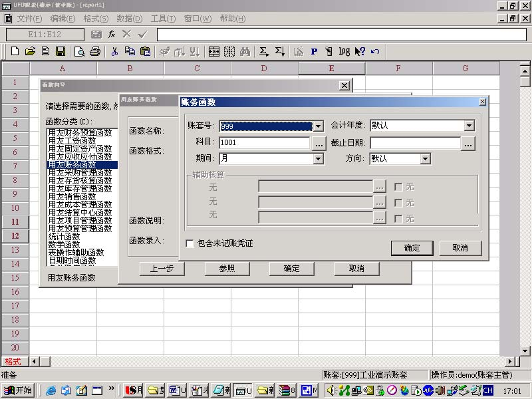This screenshot has height=399, width=532.
Task: Click the Sum sigma toolbar icon
Action: [x=263, y=51]
